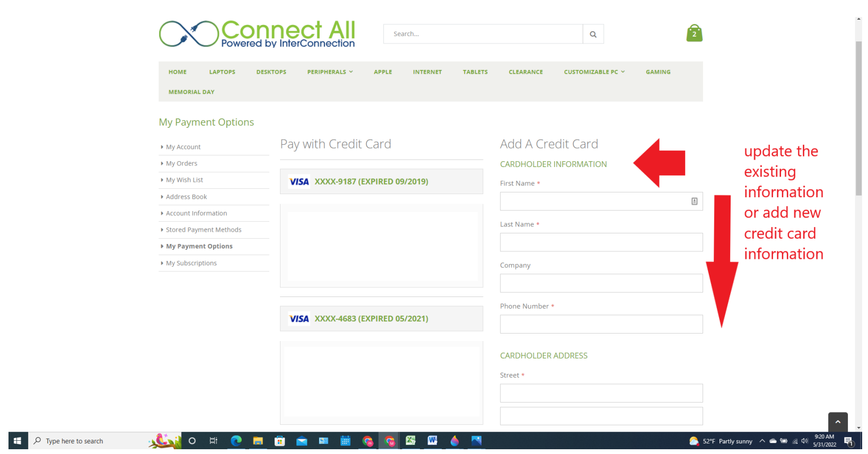Image resolution: width=868 pixels, height=454 pixels.
Task: Open File Explorer in the taskbar
Action: pyautogui.click(x=258, y=441)
